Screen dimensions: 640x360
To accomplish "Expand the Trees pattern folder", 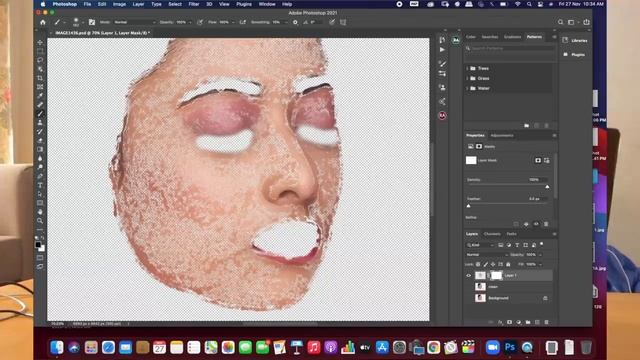I will click(x=467, y=69).
